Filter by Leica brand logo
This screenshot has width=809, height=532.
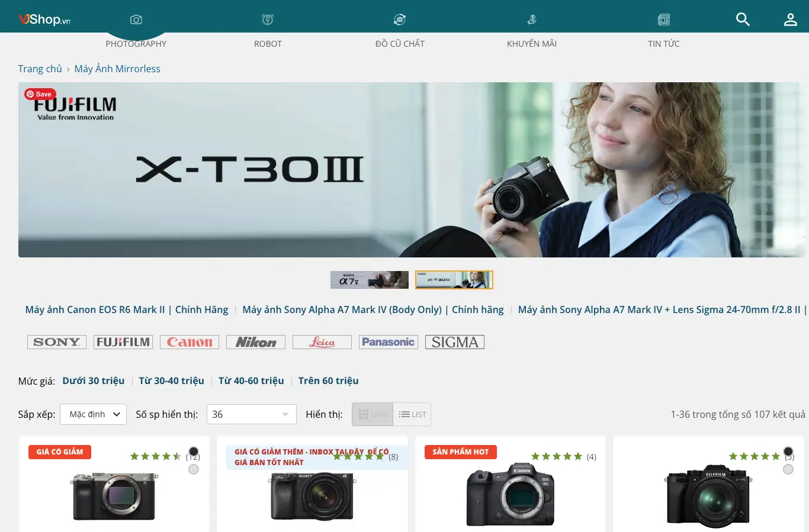point(322,342)
